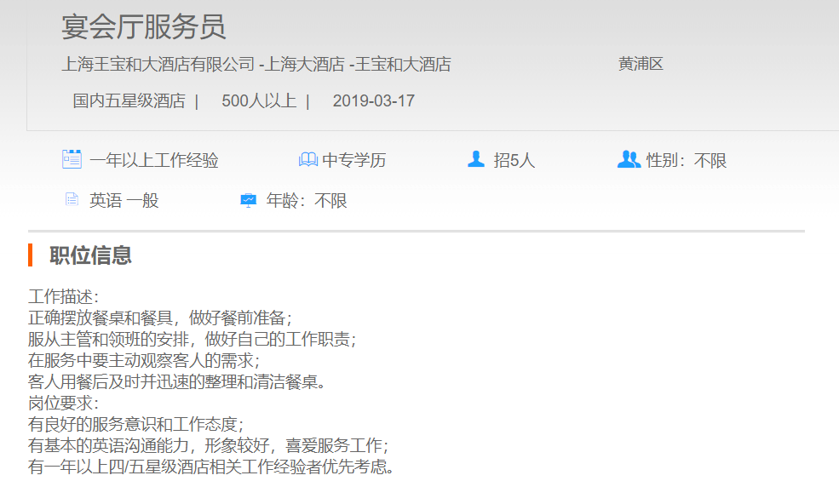Click the 一年以上工作经验 requirement text
The height and width of the screenshot is (504, 839).
tap(154, 160)
